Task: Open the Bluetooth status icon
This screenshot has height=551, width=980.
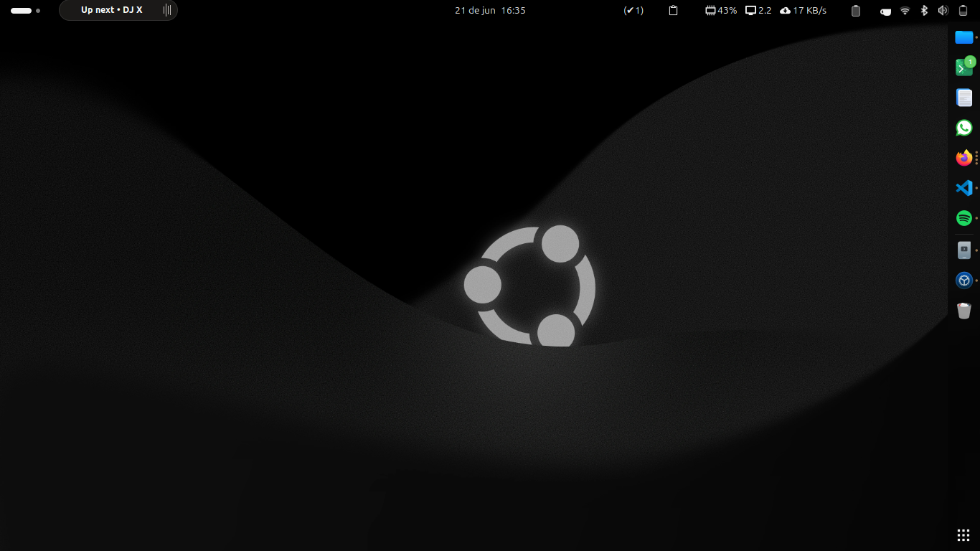Action: click(924, 11)
